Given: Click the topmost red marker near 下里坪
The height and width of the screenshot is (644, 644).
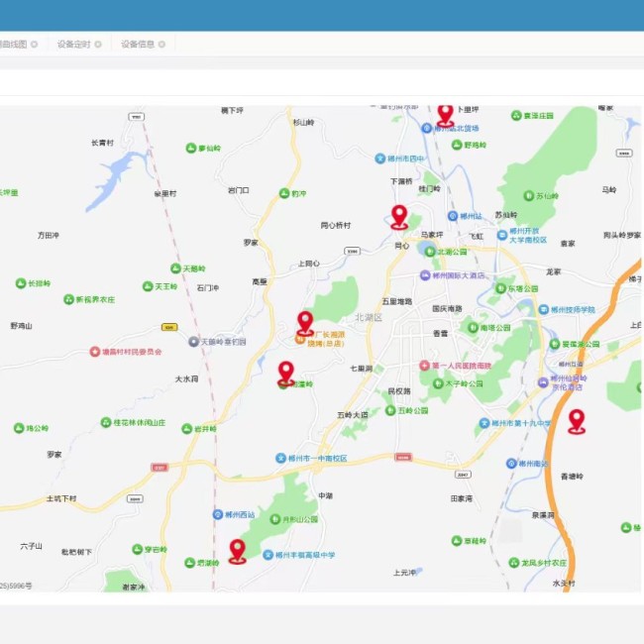Looking at the screenshot, I should tap(445, 114).
